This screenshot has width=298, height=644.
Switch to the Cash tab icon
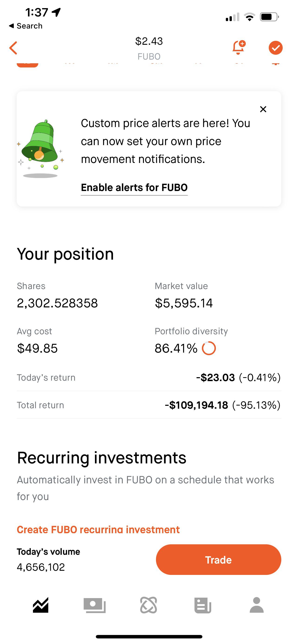coord(95,605)
